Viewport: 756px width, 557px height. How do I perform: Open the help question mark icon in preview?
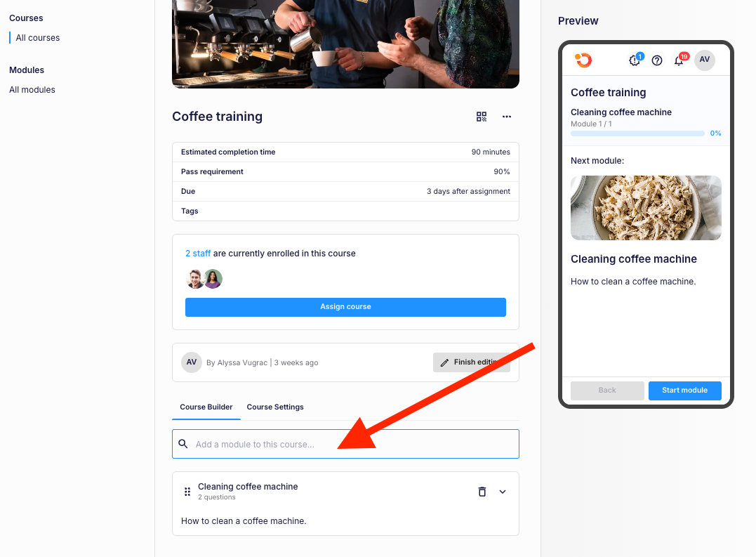pyautogui.click(x=657, y=60)
